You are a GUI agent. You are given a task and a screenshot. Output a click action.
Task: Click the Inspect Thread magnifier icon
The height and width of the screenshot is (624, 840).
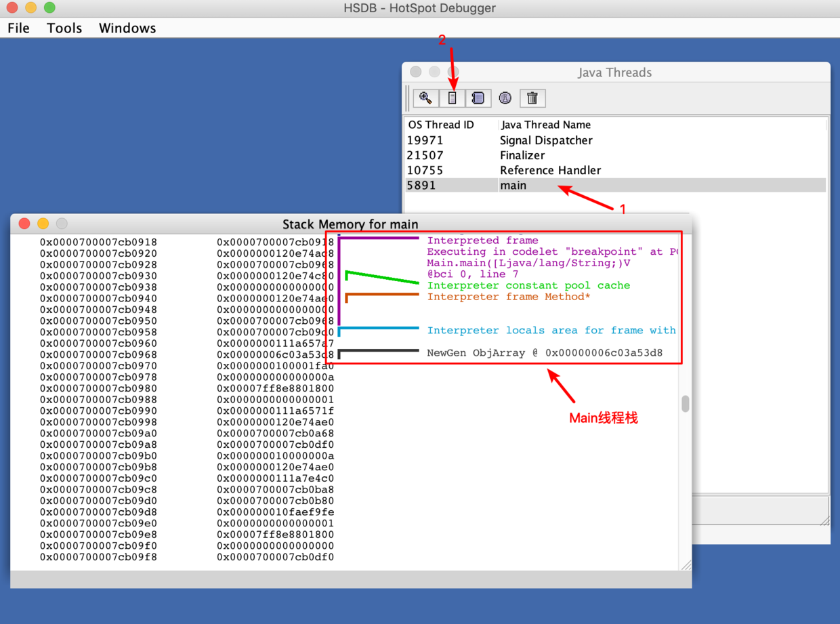tap(425, 98)
